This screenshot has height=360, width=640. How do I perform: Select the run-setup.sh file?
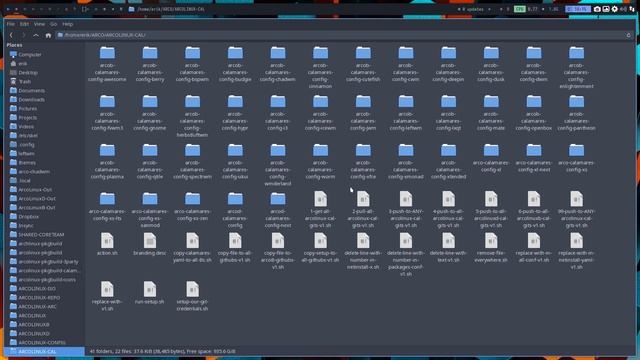point(150,293)
